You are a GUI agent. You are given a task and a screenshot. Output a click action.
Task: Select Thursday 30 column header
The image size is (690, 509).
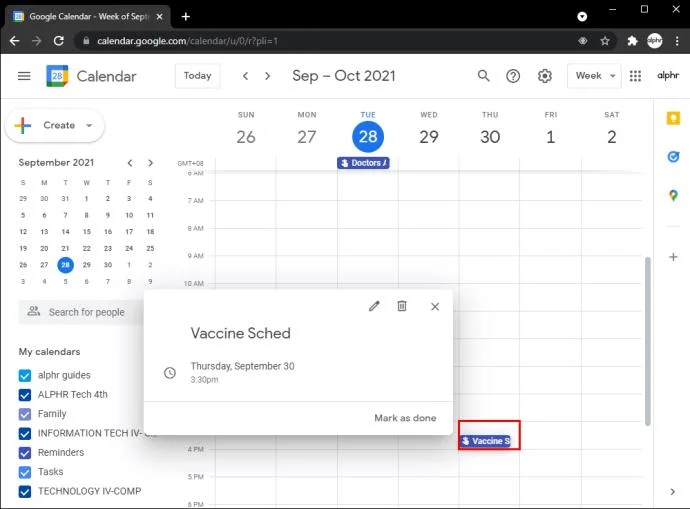click(490, 129)
